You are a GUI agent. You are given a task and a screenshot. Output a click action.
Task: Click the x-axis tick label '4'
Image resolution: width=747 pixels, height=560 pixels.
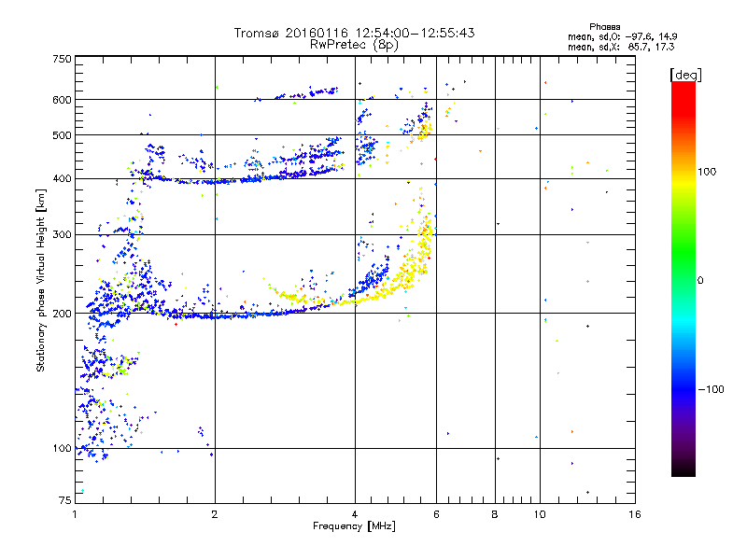tap(355, 514)
